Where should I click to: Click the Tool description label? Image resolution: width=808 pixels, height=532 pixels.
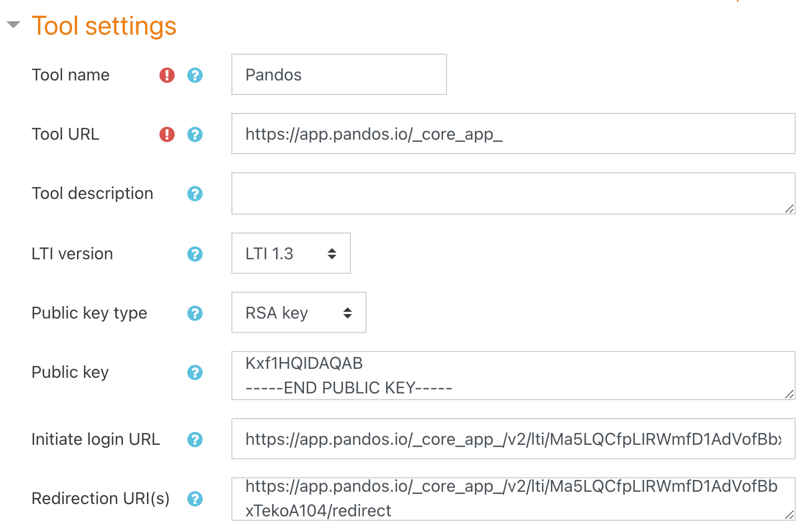(92, 193)
